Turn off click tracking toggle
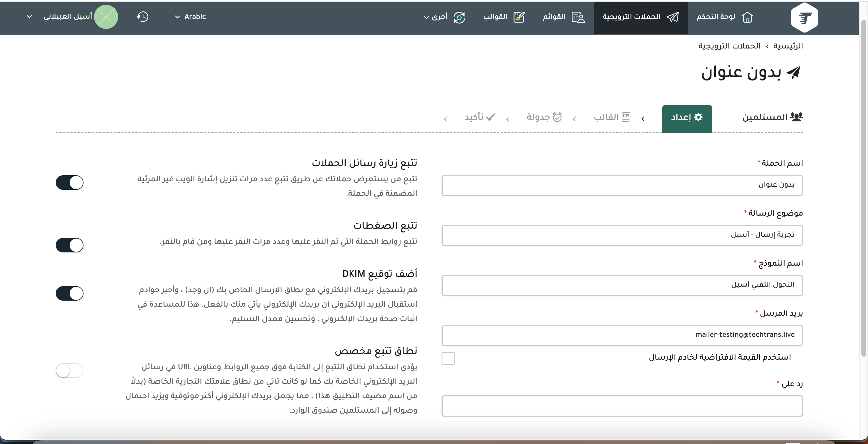The image size is (868, 444). coord(70,245)
